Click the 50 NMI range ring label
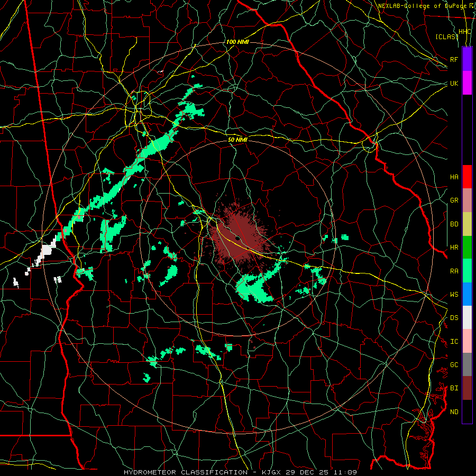476x476 pixels. pyautogui.click(x=237, y=140)
